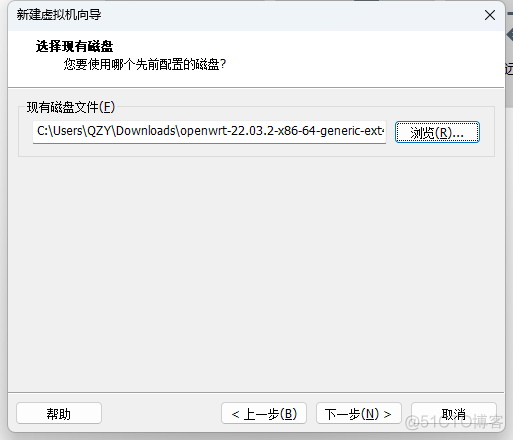Click the 浏览(R)... browse button
The image size is (513, 440).
[437, 132]
